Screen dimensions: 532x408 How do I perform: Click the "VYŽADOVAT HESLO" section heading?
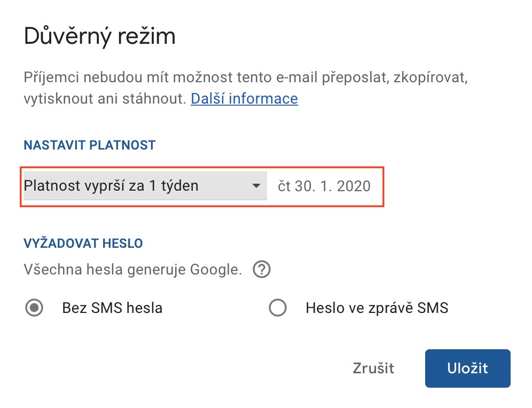pos(83,244)
